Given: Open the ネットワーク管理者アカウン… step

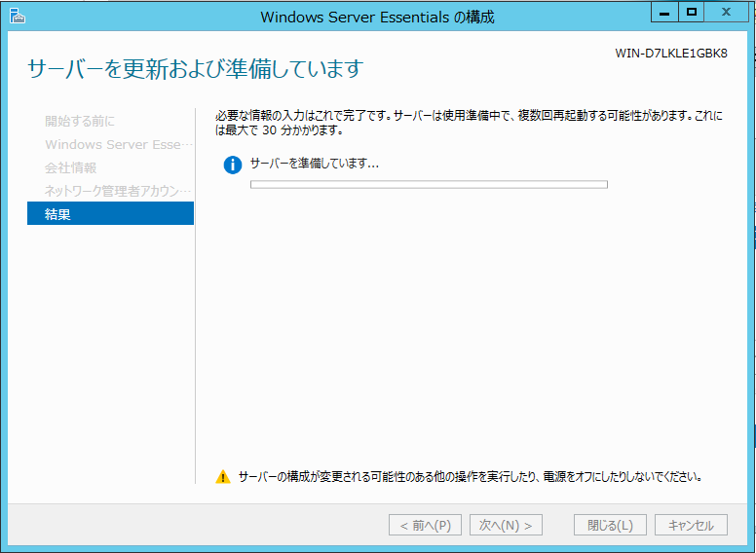Looking at the screenshot, I should [x=118, y=191].
